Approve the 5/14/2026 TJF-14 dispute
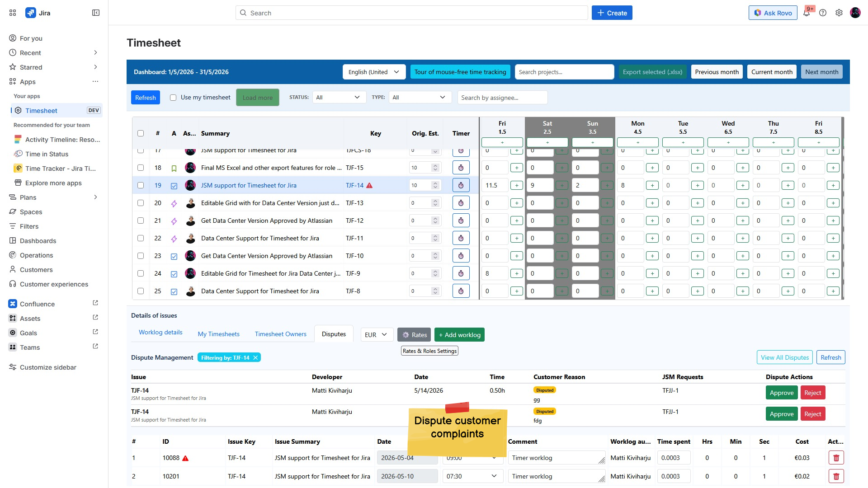 [782, 393]
